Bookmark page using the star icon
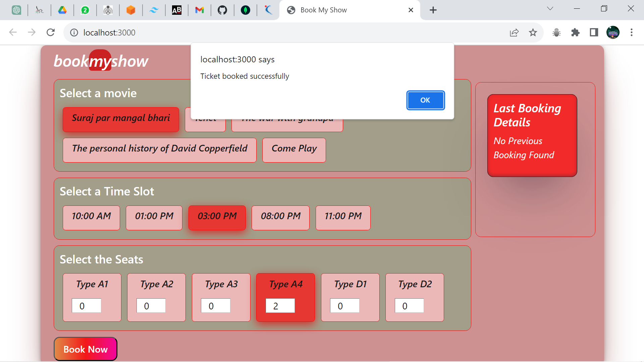This screenshot has width=644, height=362. click(533, 33)
